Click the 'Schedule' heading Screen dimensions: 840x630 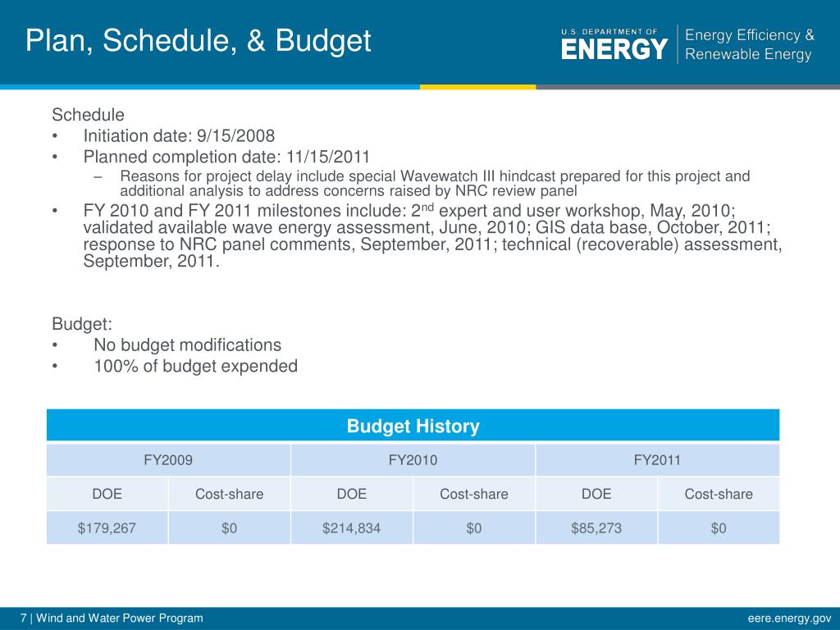coord(88,115)
